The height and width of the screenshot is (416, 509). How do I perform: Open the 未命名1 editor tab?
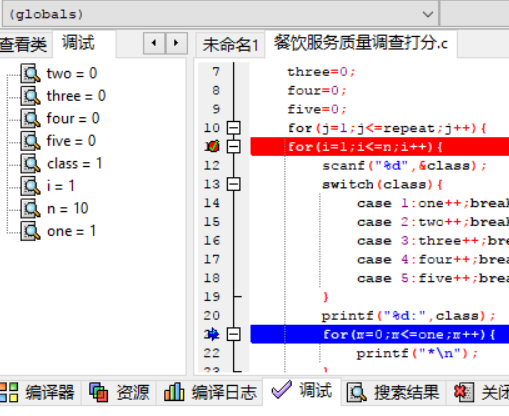coord(230,45)
